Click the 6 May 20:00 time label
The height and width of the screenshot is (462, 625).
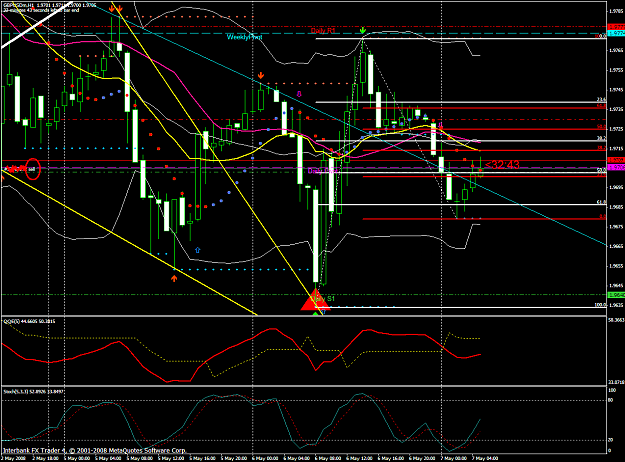[423, 458]
